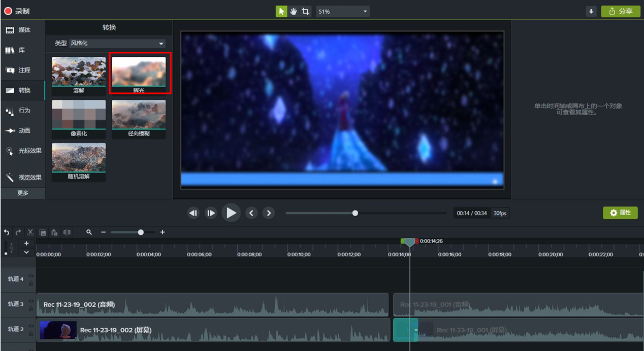
Task: Open the 属性 properties panel button
Action: tap(620, 213)
